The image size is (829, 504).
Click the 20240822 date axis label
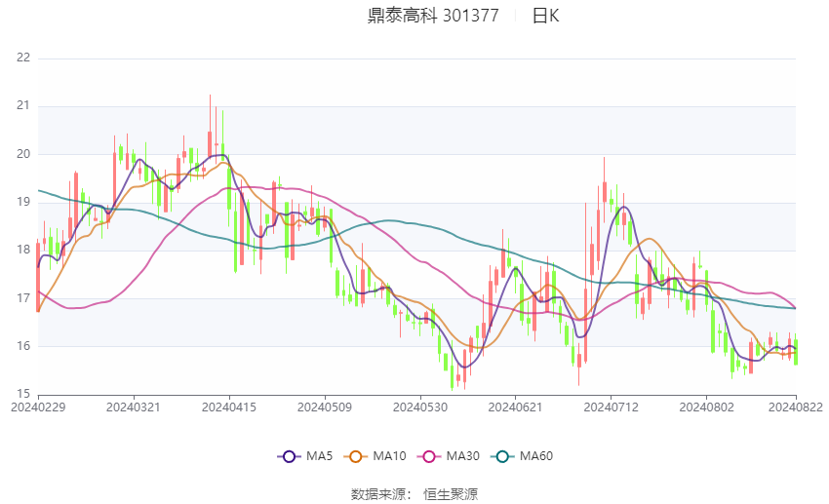point(796,407)
